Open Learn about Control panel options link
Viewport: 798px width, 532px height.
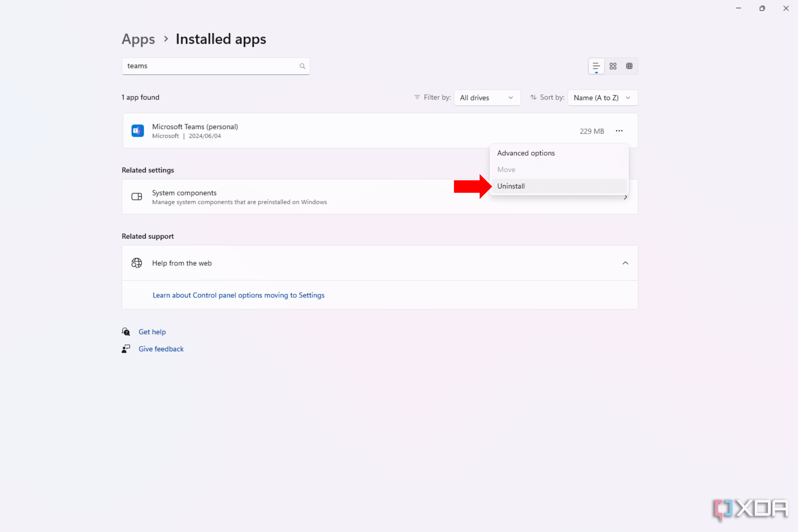[238, 295]
